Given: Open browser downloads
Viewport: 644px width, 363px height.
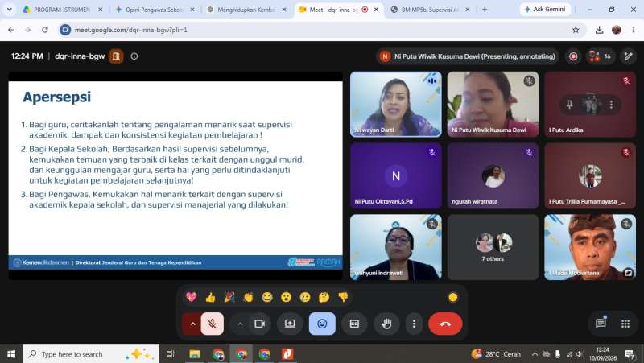Looking at the screenshot, I should 599,30.
